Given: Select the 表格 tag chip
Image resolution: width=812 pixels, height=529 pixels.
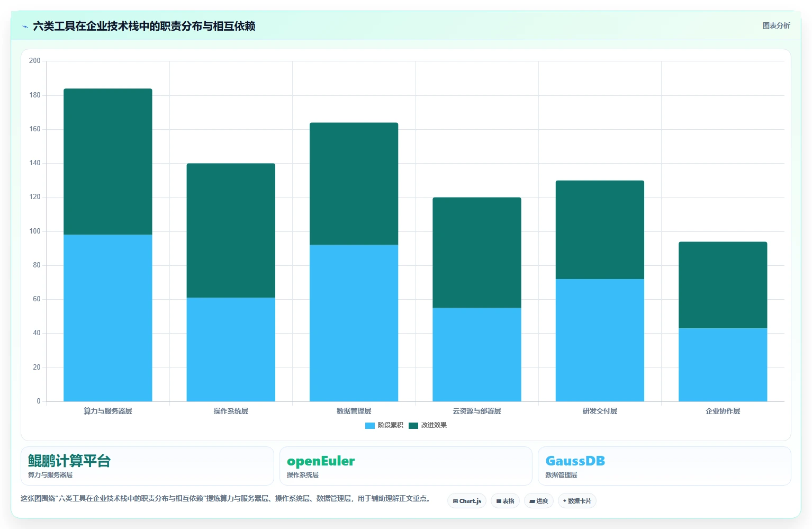Looking at the screenshot, I should 505,501.
